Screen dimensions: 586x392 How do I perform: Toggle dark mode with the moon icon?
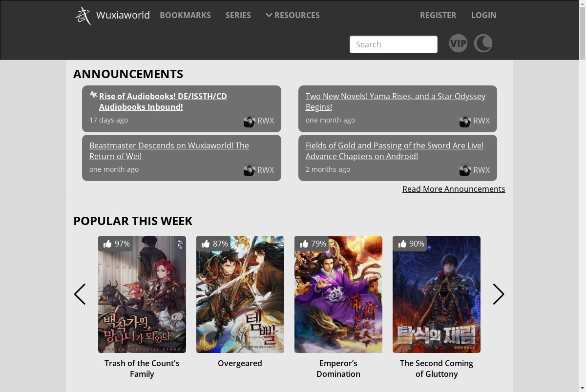pyautogui.click(x=483, y=43)
